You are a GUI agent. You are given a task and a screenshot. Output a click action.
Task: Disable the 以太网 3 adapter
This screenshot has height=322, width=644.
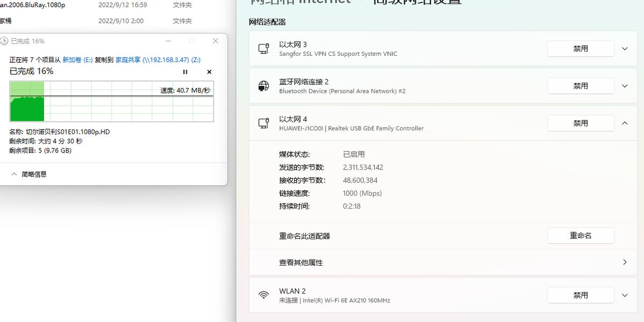(581, 48)
